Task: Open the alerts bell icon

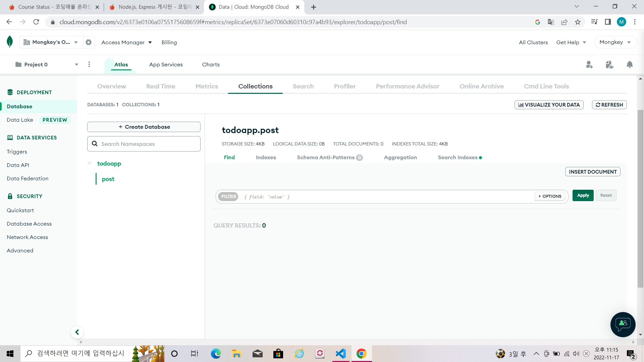Action: click(630, 64)
